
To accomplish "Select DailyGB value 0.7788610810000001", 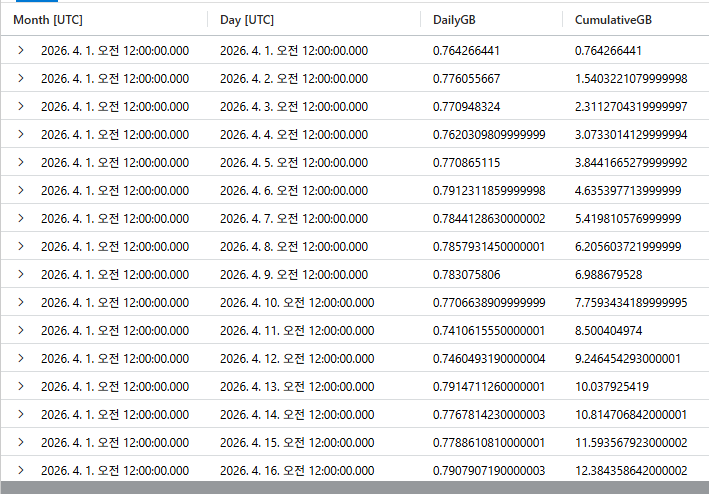I will [489, 443].
